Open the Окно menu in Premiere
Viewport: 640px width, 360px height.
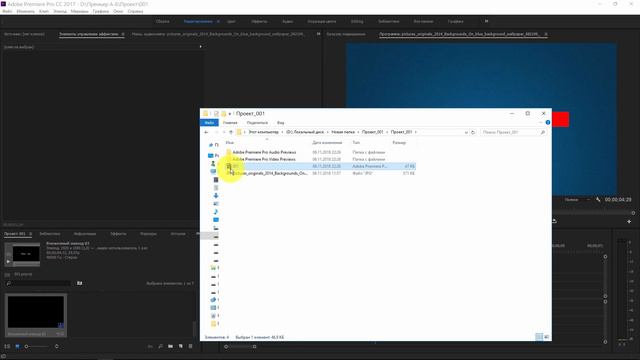pyautogui.click(x=118, y=11)
